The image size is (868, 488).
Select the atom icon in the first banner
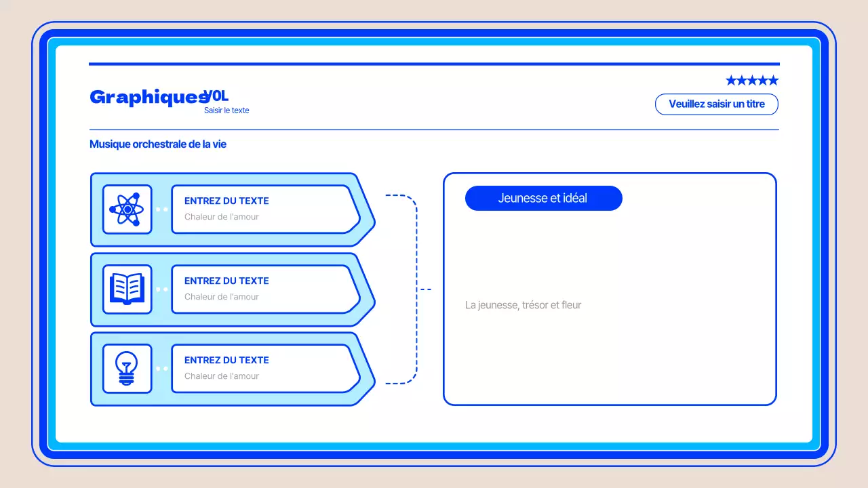[x=126, y=209]
